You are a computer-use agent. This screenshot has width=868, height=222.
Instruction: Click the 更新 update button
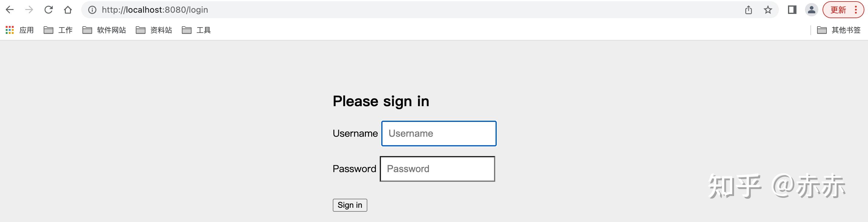(838, 10)
